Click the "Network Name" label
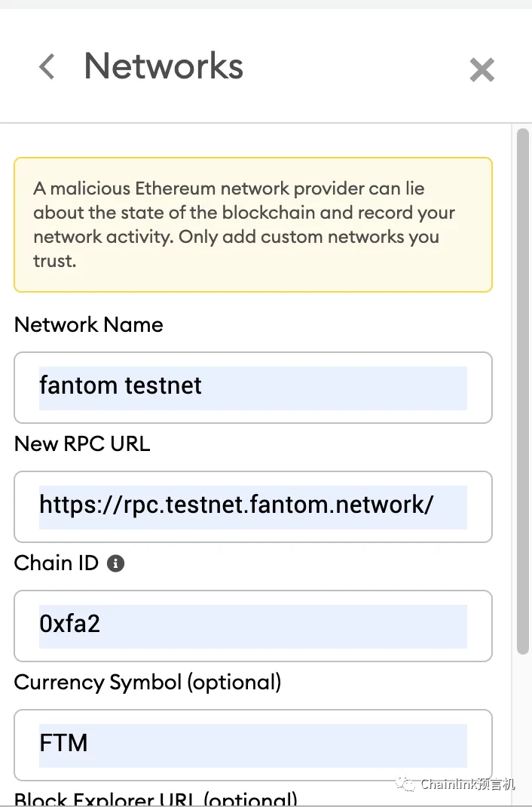Image resolution: width=532 pixels, height=807 pixels. (x=89, y=325)
